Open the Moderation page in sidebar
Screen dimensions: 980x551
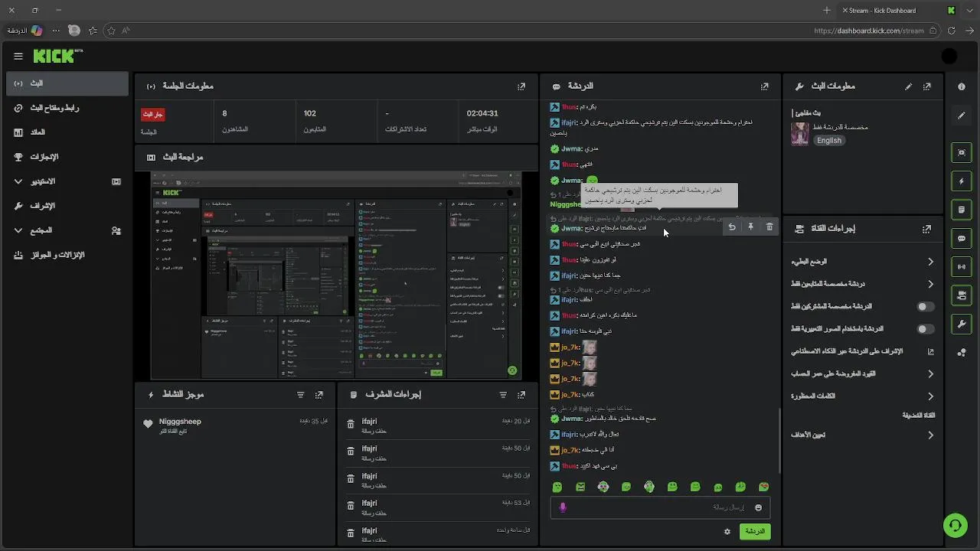[x=67, y=206]
